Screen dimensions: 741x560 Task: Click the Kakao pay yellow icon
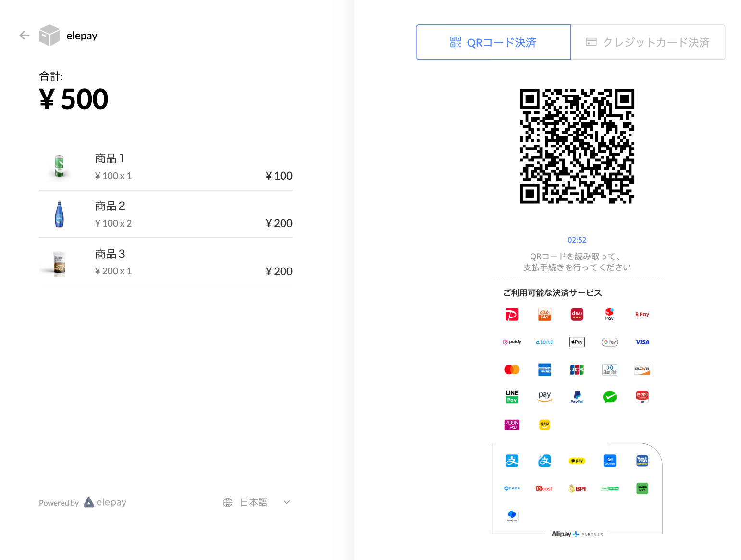pyautogui.click(x=577, y=461)
